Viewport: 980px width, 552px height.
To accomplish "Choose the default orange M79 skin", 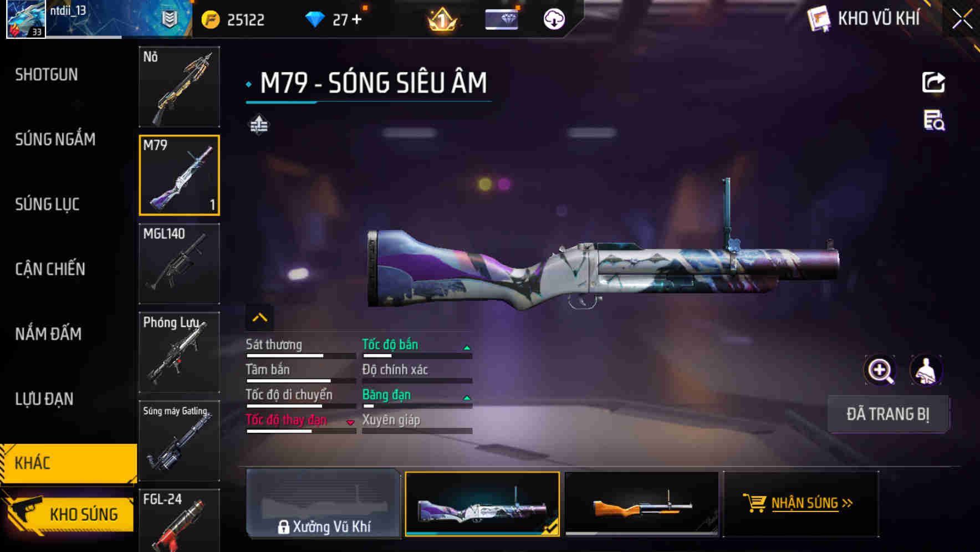I will pos(641,504).
